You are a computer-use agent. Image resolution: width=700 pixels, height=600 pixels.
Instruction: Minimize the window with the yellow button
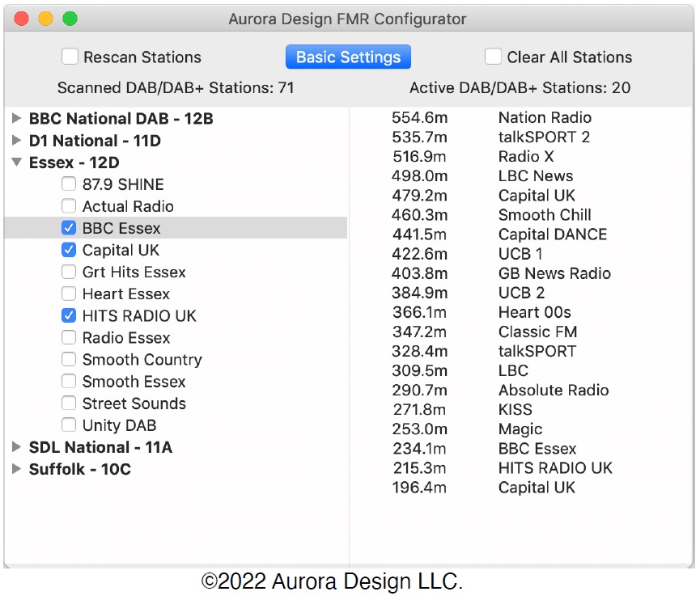(45, 19)
